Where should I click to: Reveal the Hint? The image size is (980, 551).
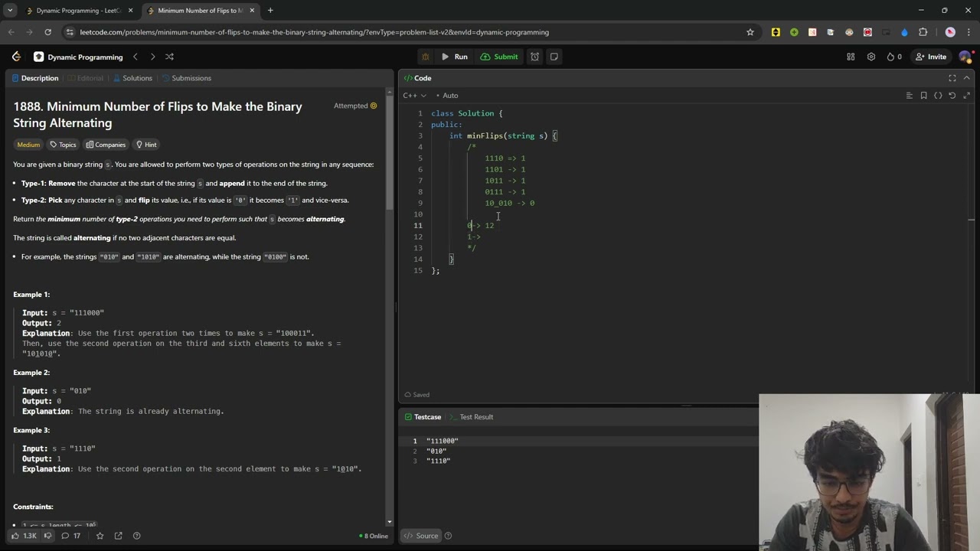click(x=145, y=145)
